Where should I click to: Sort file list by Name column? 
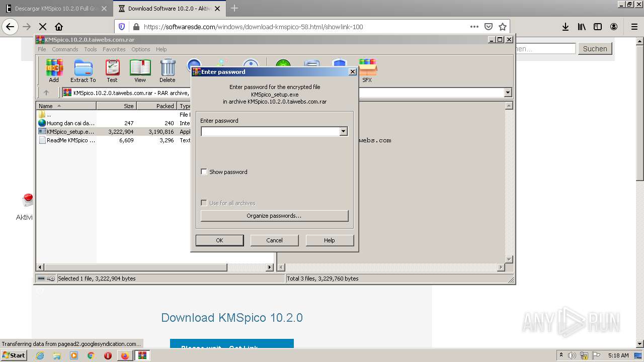pyautogui.click(x=66, y=106)
